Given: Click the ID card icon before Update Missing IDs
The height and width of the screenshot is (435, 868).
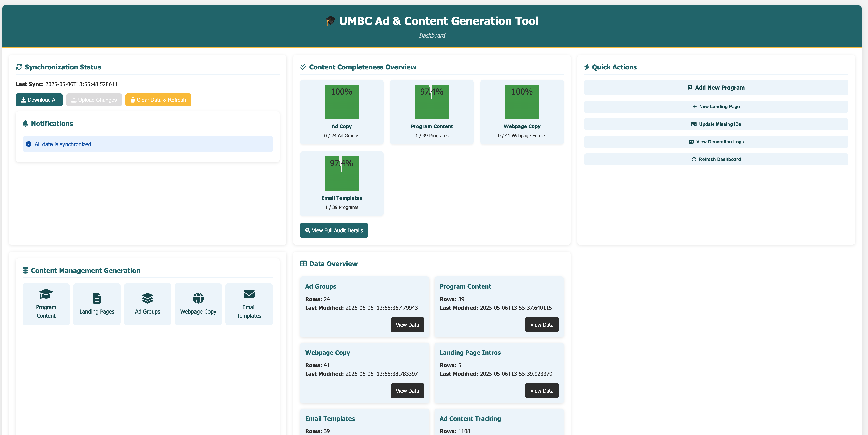Looking at the screenshot, I should (x=694, y=124).
